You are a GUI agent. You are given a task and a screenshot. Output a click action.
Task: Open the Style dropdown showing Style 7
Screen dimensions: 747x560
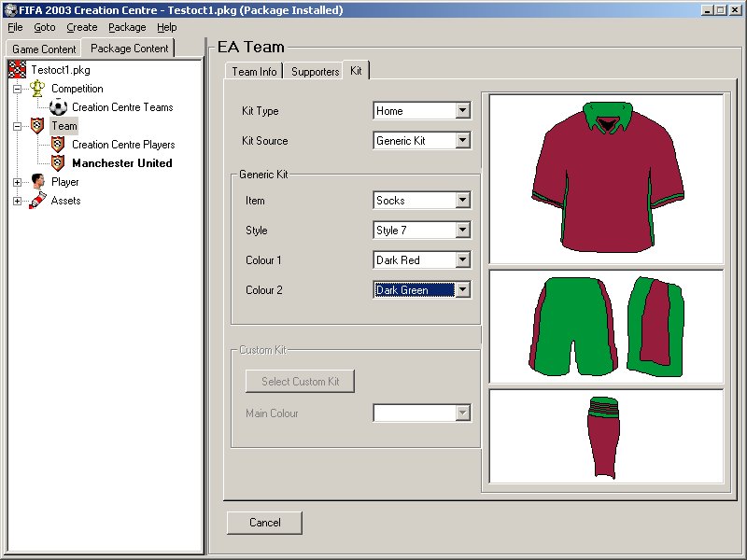(462, 230)
